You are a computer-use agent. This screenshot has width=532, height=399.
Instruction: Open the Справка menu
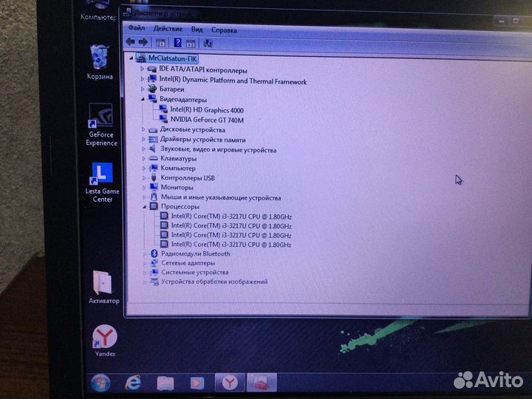(224, 30)
